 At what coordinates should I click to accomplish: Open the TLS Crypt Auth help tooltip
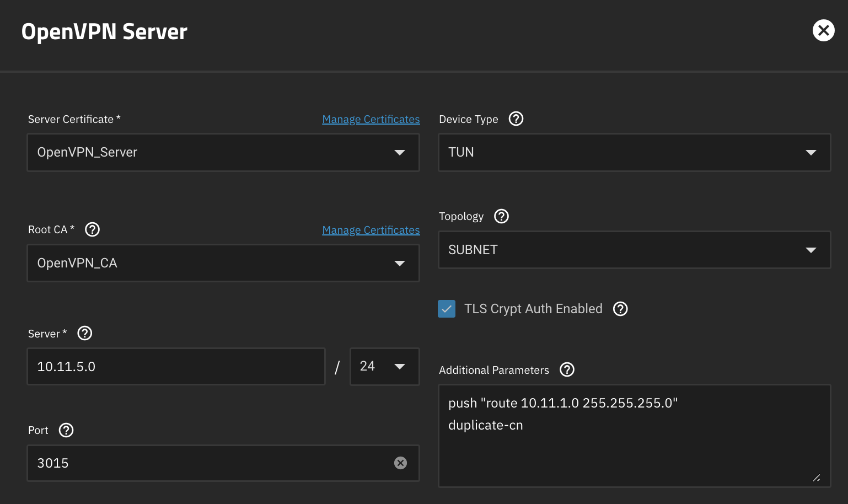coord(620,309)
